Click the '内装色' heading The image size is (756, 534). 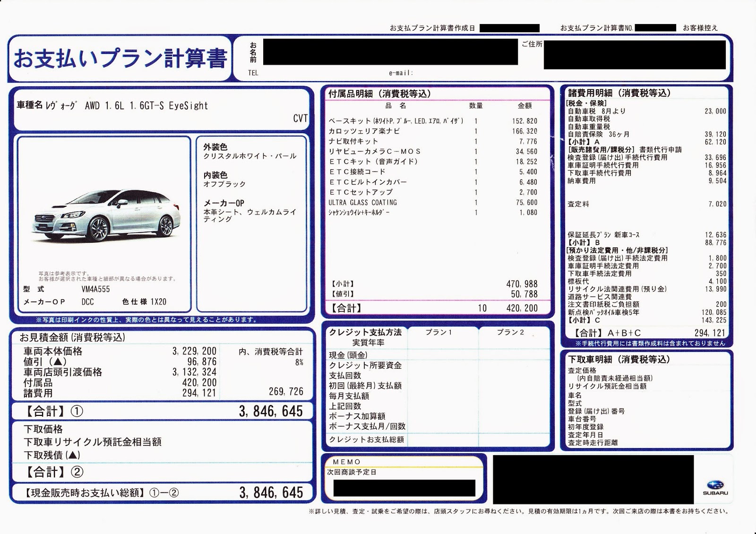coord(215,175)
